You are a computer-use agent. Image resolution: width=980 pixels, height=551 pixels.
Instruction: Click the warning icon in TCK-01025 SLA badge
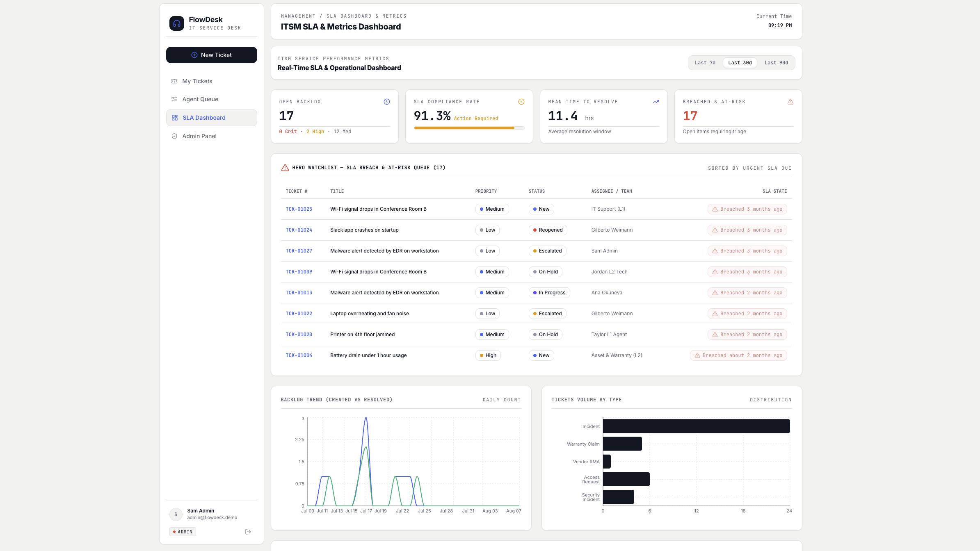[x=715, y=209]
